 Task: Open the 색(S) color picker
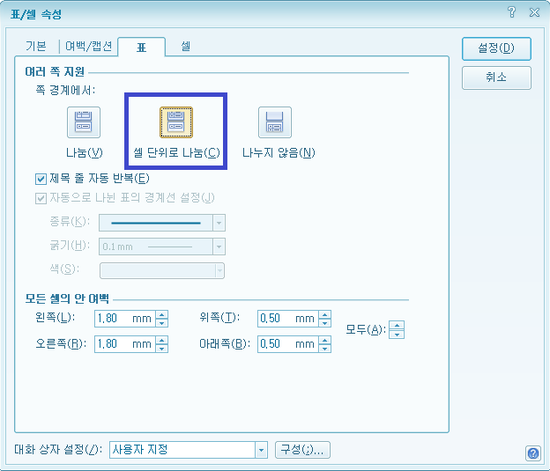(x=162, y=270)
